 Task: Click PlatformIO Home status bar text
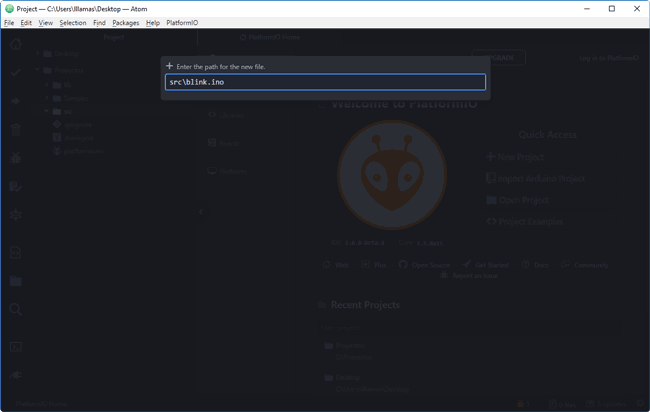pyautogui.click(x=41, y=403)
